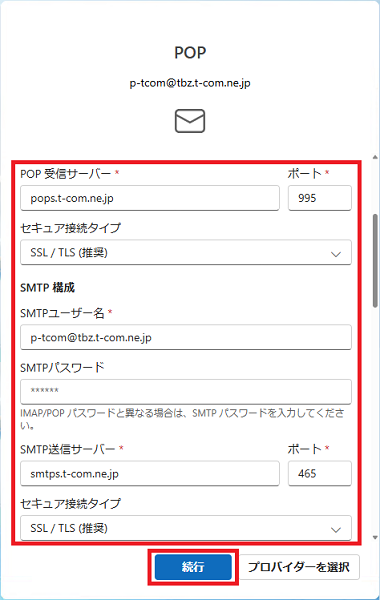Screen dimensions: 380x600
Task: Click the POP incoming server field
Action: 150,198
